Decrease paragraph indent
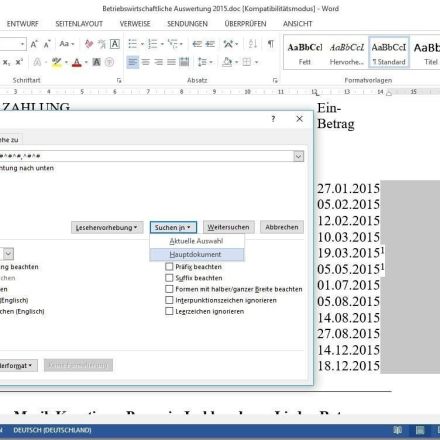This screenshot has width=440, height=440. pyautogui.click(x=197, y=44)
